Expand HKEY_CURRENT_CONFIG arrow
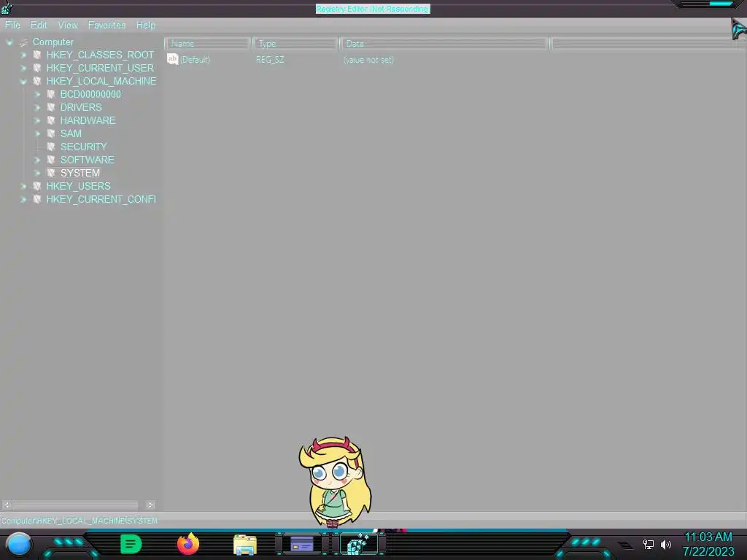This screenshot has width=747, height=560. [x=23, y=199]
